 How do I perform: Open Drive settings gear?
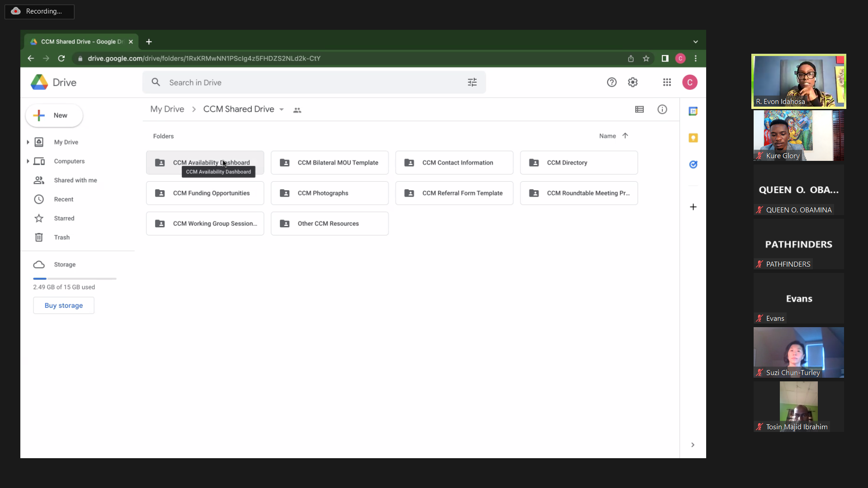tap(632, 82)
